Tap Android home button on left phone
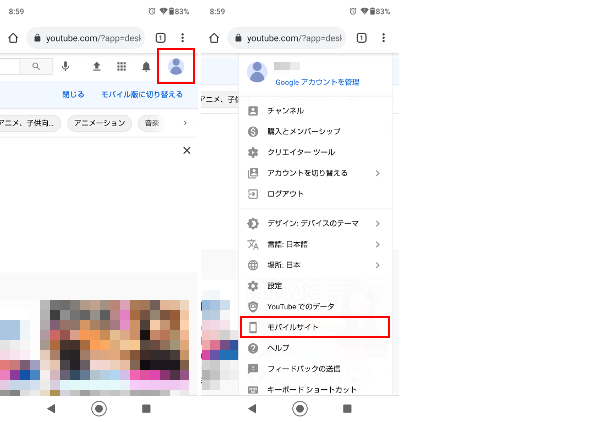Image resolution: width=600 pixels, height=422 pixels. point(99,409)
